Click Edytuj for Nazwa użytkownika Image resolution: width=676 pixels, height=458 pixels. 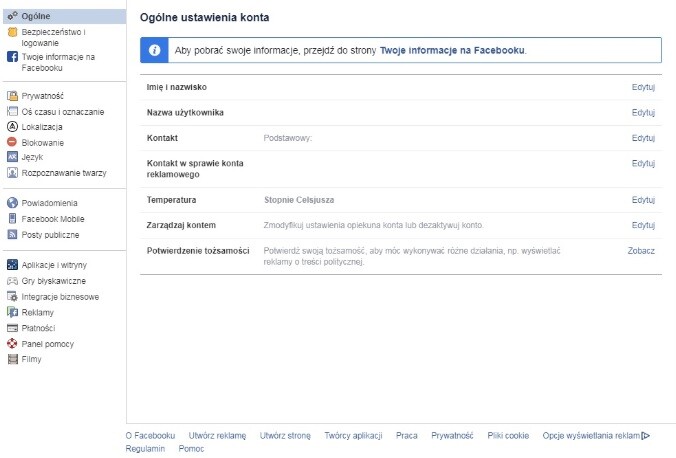click(x=643, y=112)
